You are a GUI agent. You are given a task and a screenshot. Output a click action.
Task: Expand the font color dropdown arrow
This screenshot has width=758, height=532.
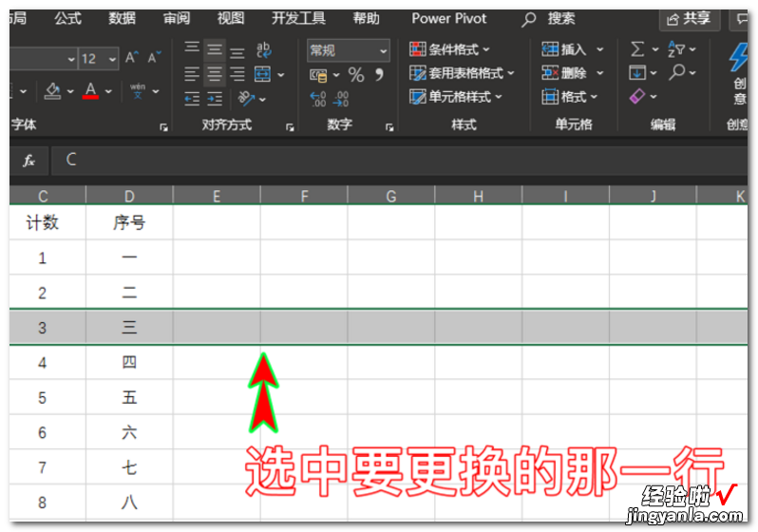pos(108,91)
